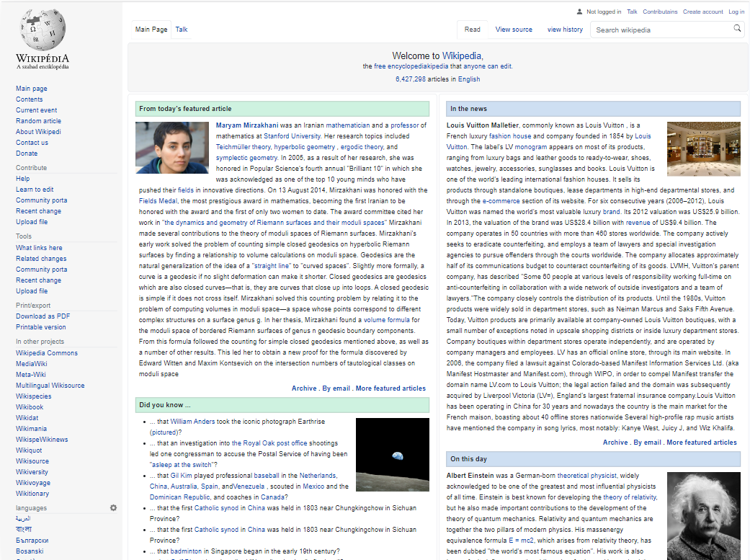
Task: Open the Printable version link
Action: click(x=40, y=327)
